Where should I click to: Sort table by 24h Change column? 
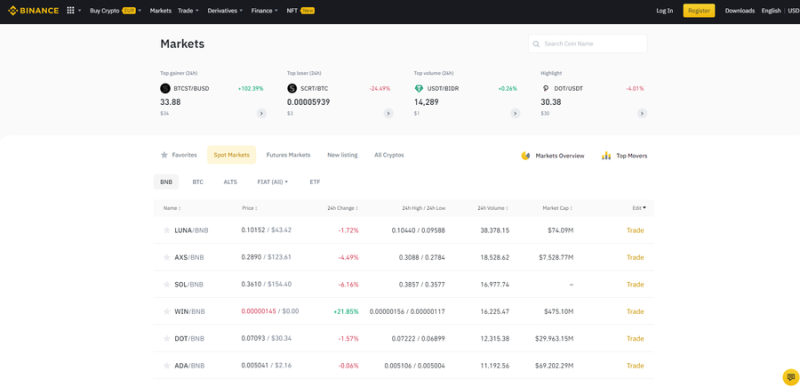pyautogui.click(x=343, y=208)
